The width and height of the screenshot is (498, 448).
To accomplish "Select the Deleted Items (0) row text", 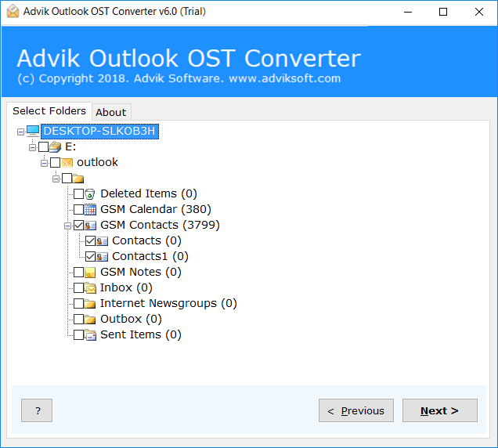I will point(149,193).
